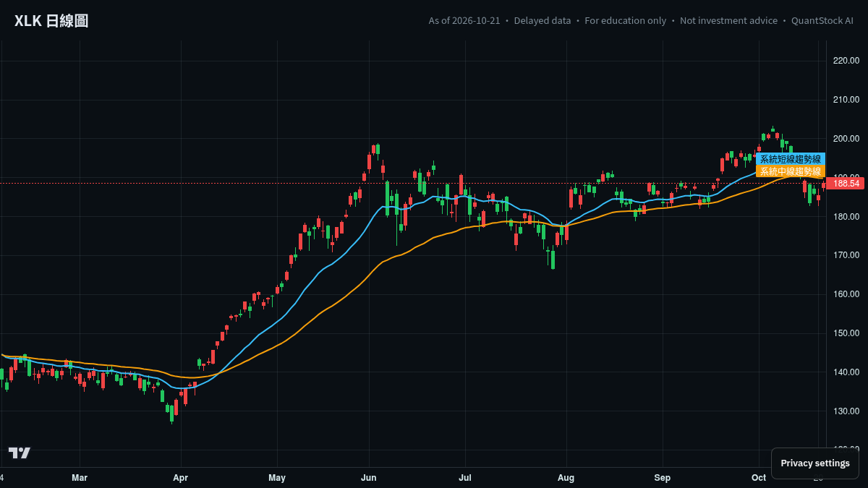Open the Privacy settings button
This screenshot has width=868, height=488.
point(815,463)
